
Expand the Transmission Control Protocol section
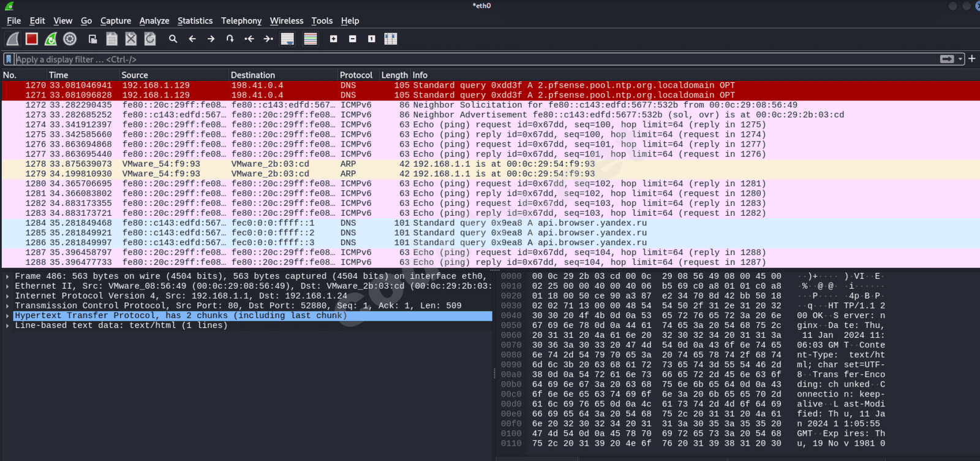click(x=7, y=306)
